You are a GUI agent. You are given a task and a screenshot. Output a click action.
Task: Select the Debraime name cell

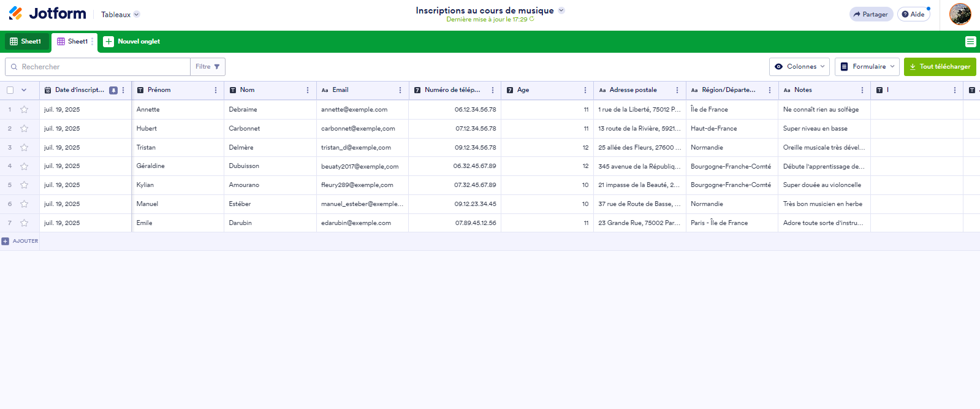(270, 110)
